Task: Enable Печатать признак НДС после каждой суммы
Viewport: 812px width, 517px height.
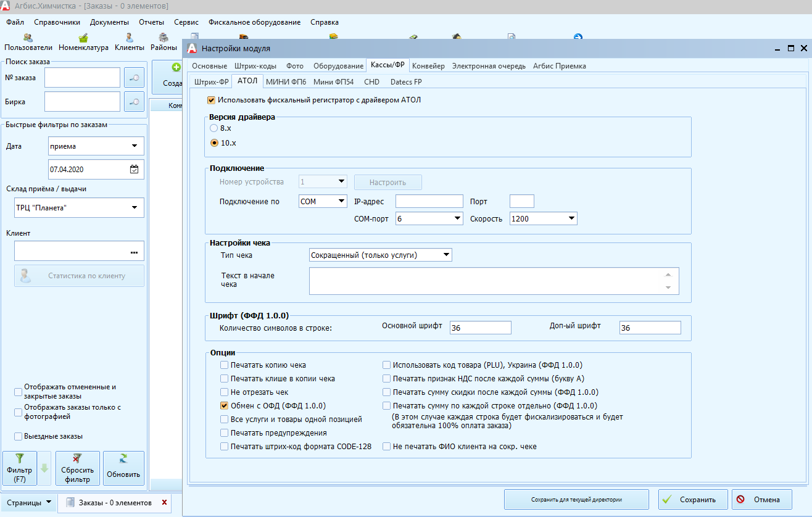Action: pos(386,379)
